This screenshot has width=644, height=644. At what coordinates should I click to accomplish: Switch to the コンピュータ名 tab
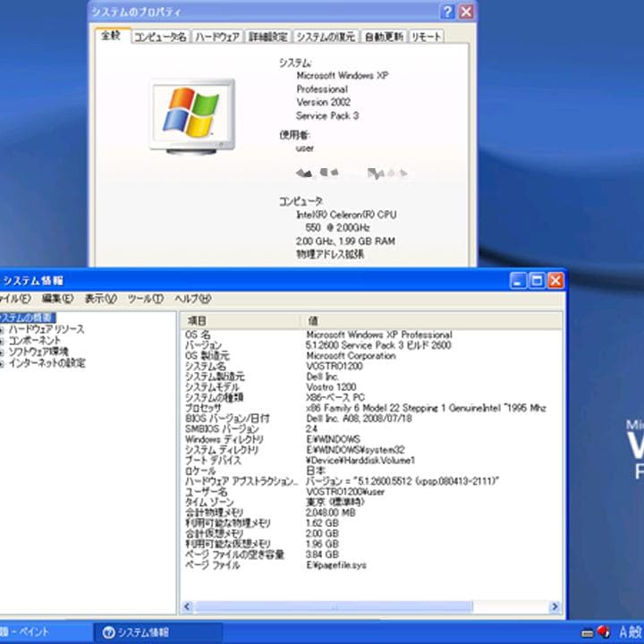[x=160, y=37]
